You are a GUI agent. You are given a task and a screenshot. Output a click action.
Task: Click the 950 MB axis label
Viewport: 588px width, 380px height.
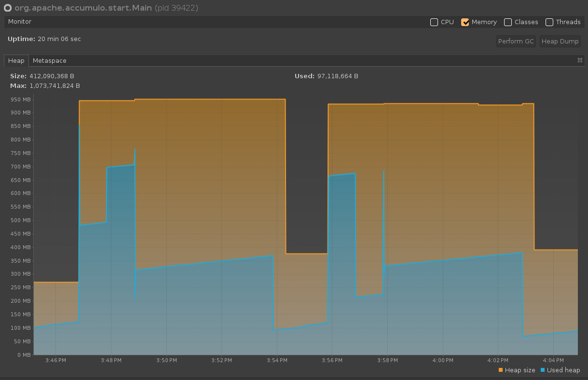pyautogui.click(x=20, y=99)
